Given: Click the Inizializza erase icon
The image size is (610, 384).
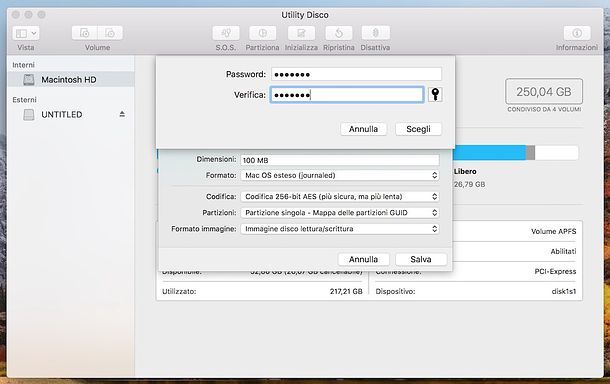Looking at the screenshot, I should click(301, 33).
